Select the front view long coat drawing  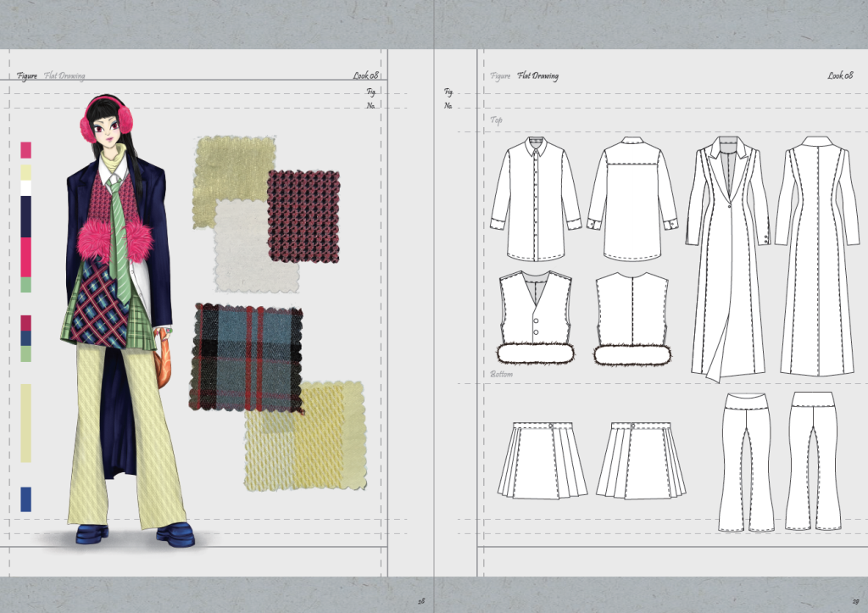click(726, 256)
